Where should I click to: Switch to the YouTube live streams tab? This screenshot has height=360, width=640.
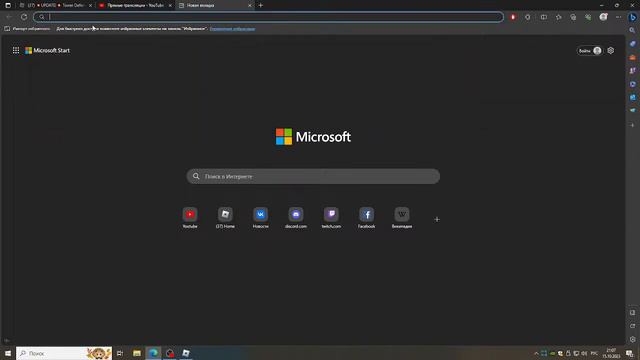[x=135, y=5]
